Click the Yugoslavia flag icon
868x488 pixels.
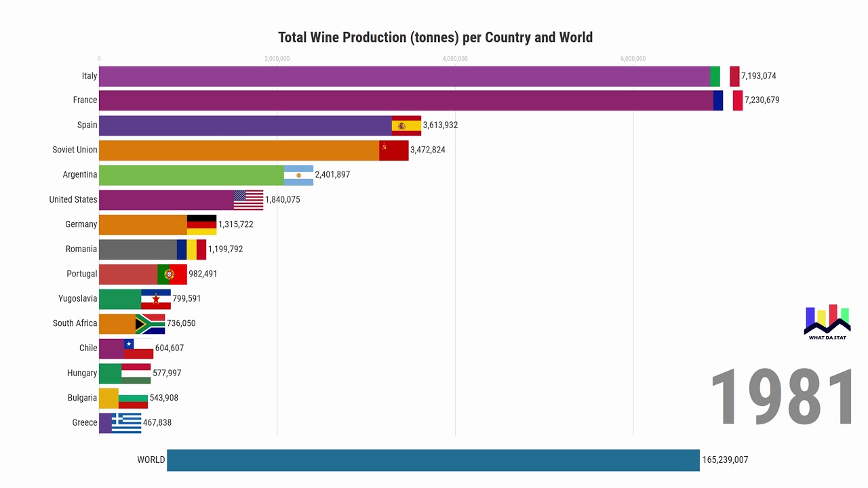click(x=156, y=299)
